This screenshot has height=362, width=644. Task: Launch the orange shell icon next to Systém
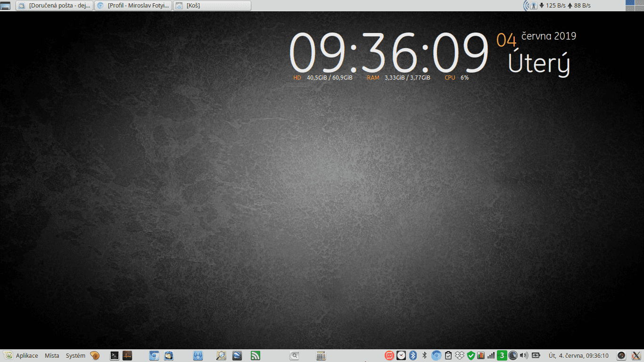(x=95, y=355)
